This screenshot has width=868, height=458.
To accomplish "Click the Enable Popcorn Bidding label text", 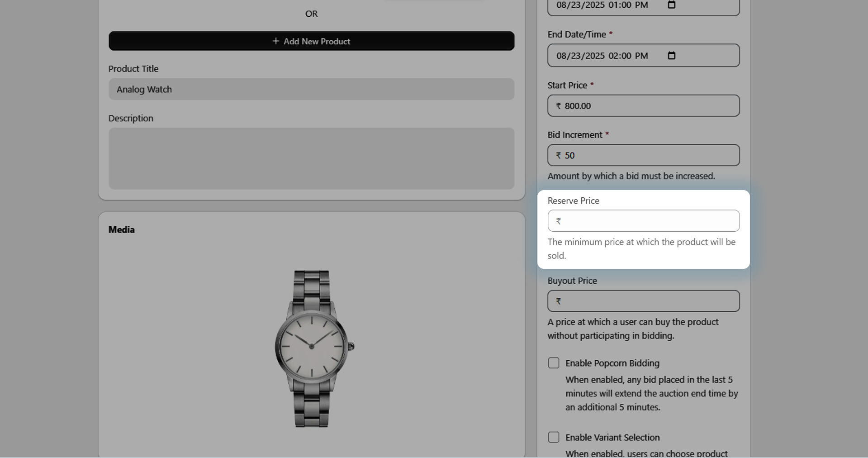I will 612,363.
